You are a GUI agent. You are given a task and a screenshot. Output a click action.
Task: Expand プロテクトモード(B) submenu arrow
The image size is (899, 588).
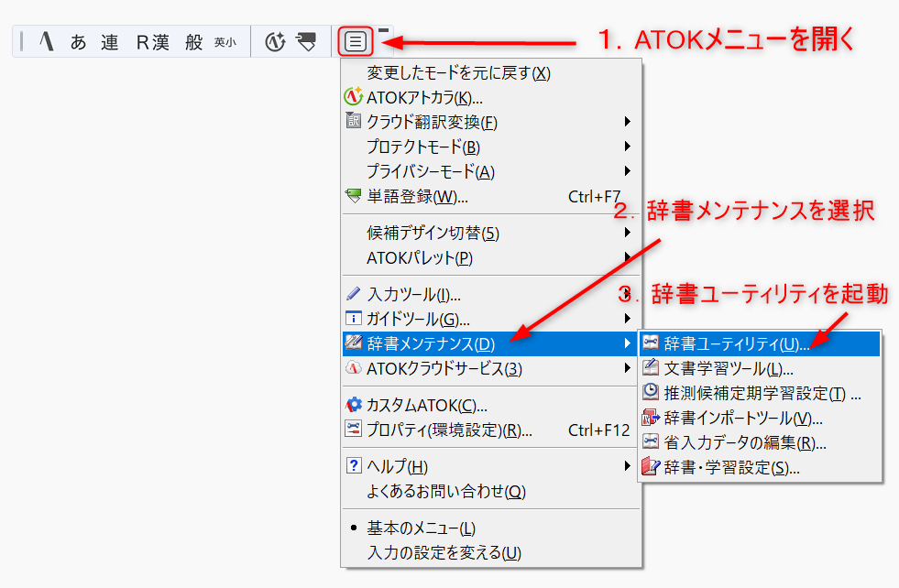[627, 147]
